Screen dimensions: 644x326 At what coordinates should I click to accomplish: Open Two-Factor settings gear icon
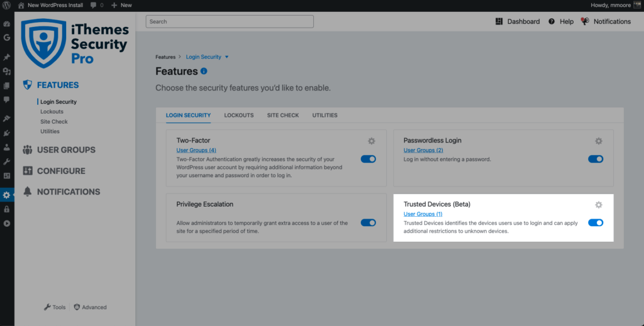coord(371,141)
